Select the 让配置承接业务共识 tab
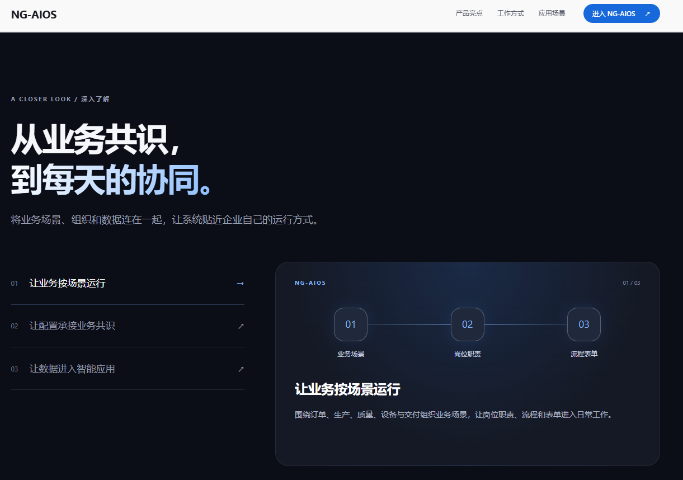This screenshot has width=683, height=480. pos(127,326)
